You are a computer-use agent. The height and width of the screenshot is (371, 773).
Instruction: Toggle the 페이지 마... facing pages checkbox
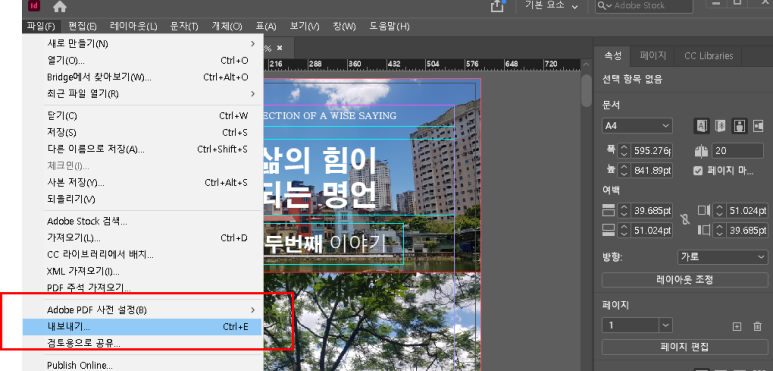click(698, 171)
